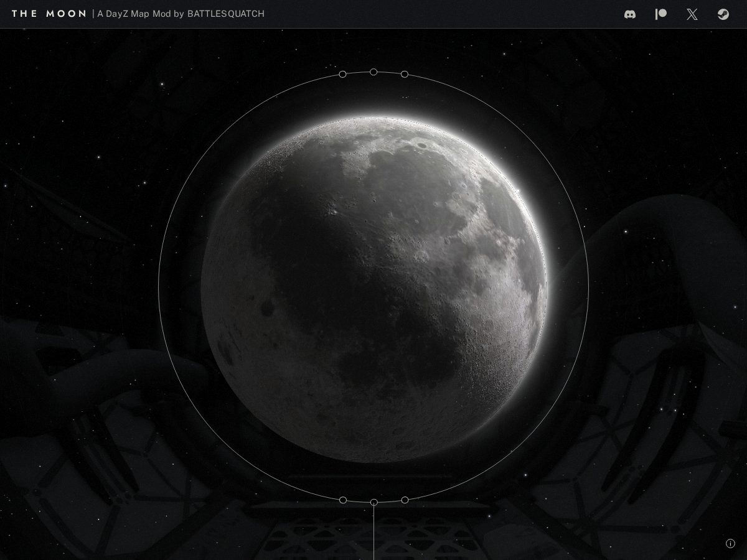Click the BATTLESQUATCH author text
The width and height of the screenshot is (747, 560).
[x=225, y=14]
